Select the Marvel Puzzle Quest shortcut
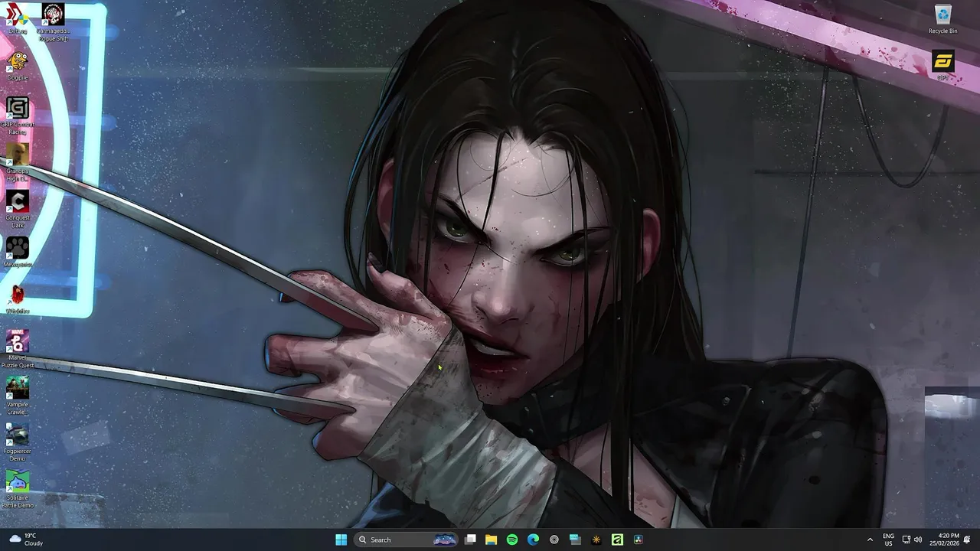980x551 pixels. coord(18,350)
